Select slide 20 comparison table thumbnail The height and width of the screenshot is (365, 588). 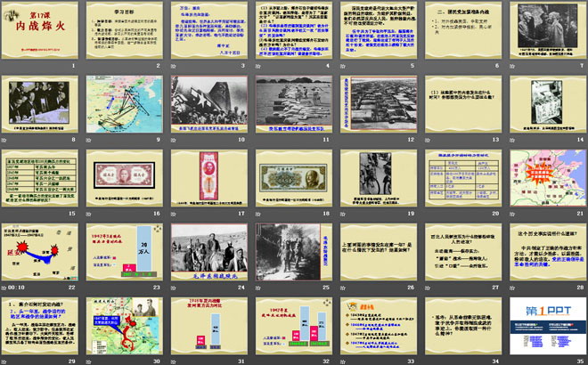[x=463, y=178]
